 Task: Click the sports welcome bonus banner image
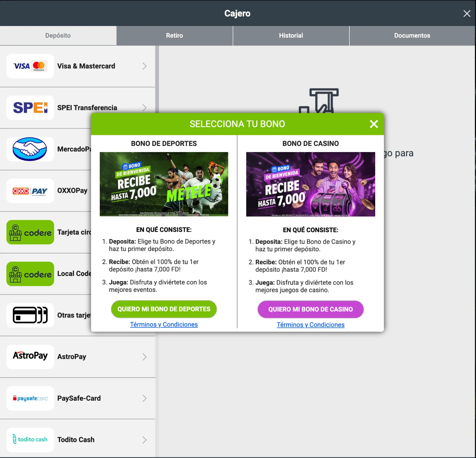(164, 184)
